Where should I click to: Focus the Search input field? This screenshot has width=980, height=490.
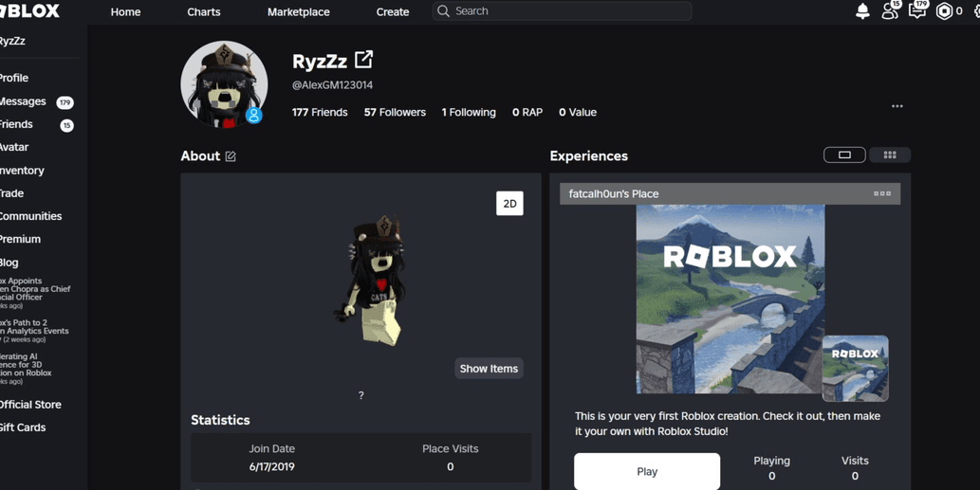[562, 11]
